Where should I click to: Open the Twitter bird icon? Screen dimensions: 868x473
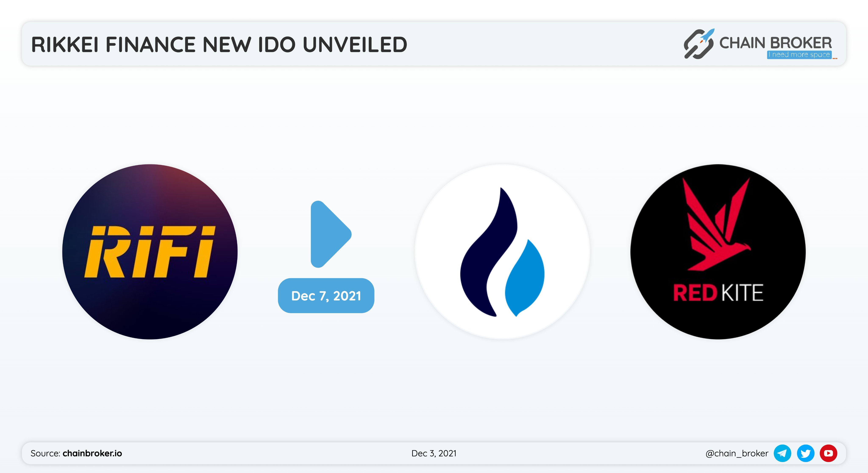point(806,453)
